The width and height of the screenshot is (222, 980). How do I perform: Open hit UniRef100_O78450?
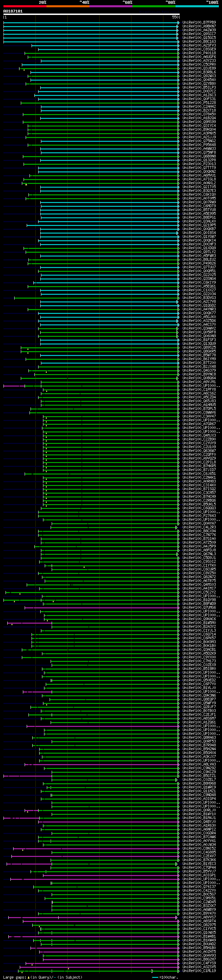[199, 114]
